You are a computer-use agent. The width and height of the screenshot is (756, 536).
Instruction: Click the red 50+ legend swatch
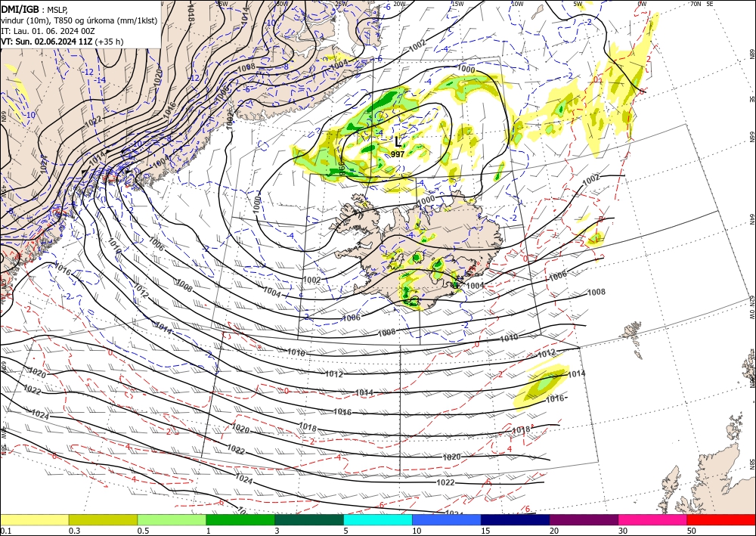(x=721, y=519)
